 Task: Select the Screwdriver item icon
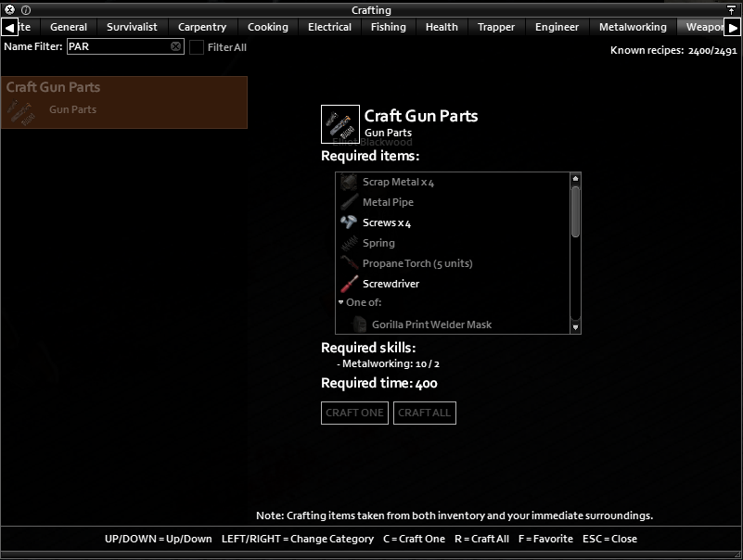349,284
